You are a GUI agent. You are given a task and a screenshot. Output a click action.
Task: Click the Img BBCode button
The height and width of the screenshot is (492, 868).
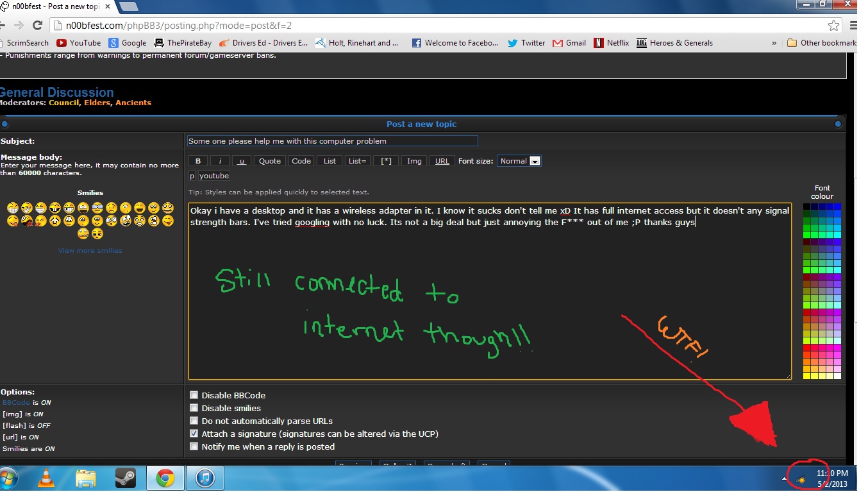(x=414, y=161)
